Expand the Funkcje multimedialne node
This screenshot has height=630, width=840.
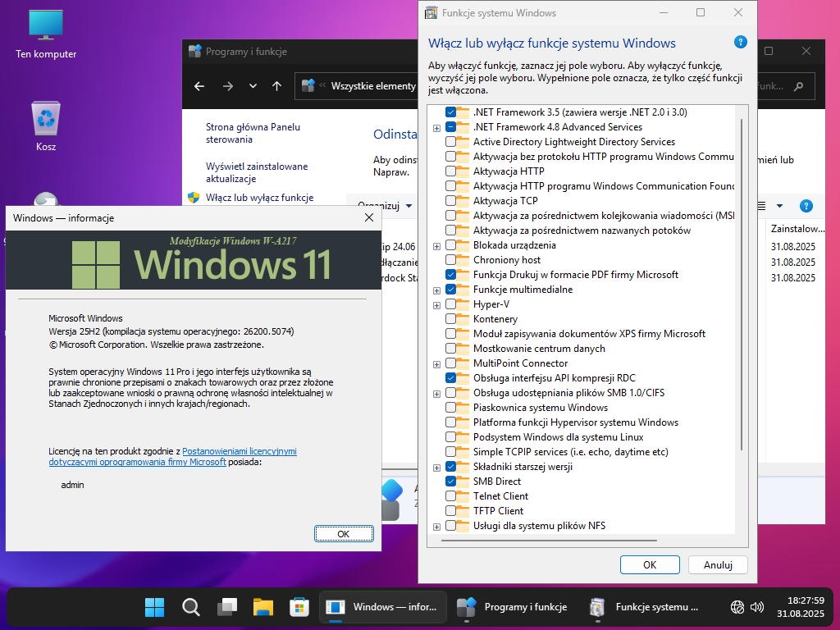436,290
